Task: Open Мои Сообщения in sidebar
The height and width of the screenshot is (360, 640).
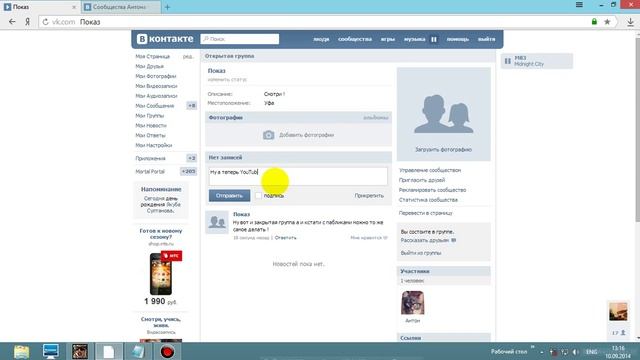Action: tap(155, 106)
